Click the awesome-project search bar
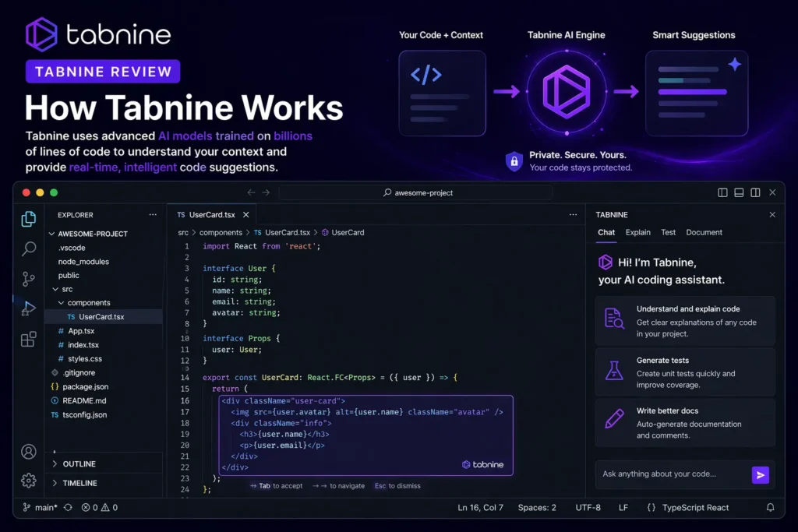Viewport: 798px width, 532px height. (x=416, y=192)
